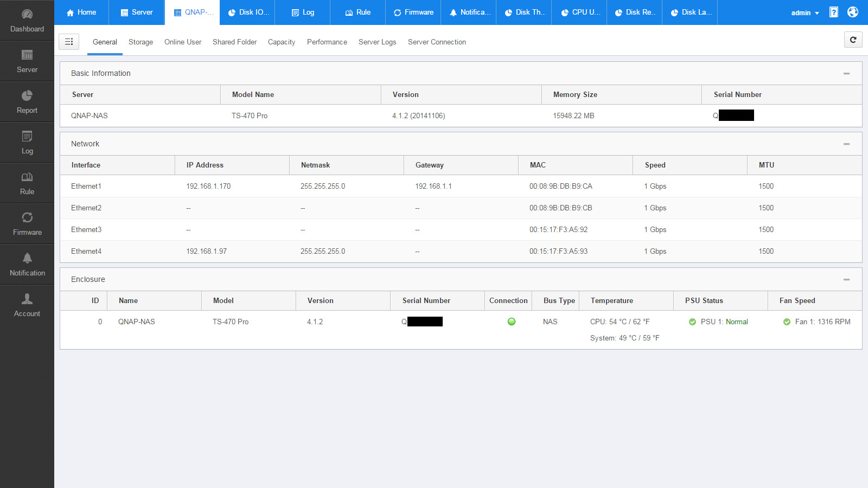Collapse the Network panel
Image resolution: width=868 pixels, height=488 pixels.
click(846, 144)
